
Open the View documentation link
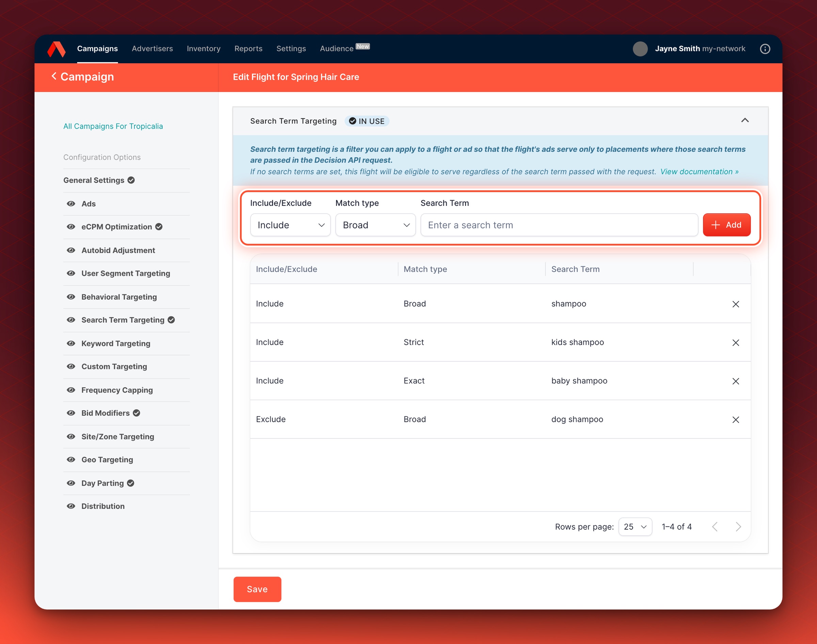[x=699, y=171]
